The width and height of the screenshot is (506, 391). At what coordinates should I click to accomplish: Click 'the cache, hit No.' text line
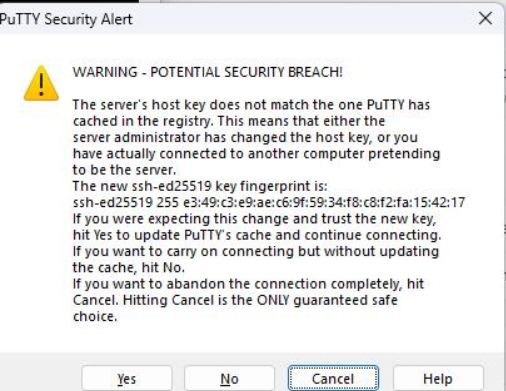point(129,267)
